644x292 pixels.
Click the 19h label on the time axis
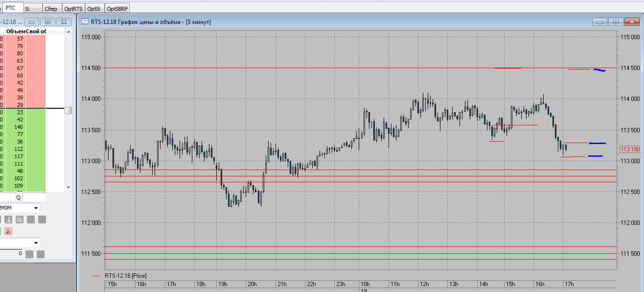click(222, 284)
